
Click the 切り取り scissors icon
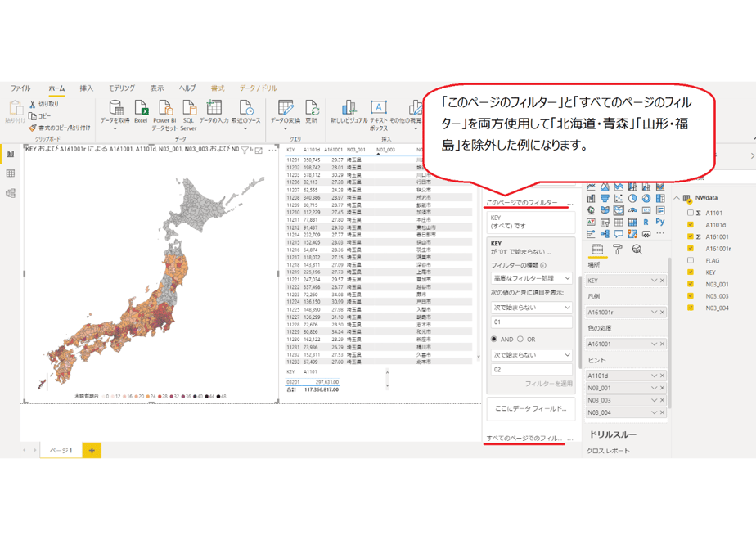[x=32, y=104]
